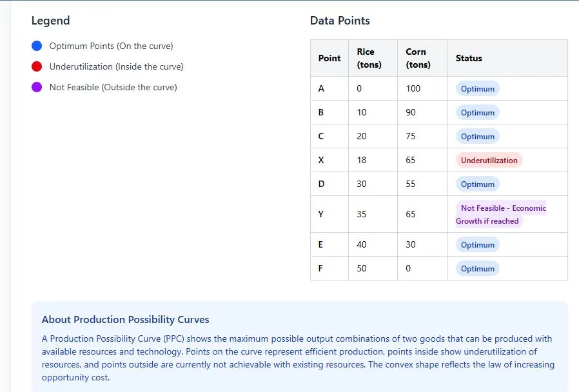
Task: Click the Optimum badge in row E
Action: tap(478, 245)
